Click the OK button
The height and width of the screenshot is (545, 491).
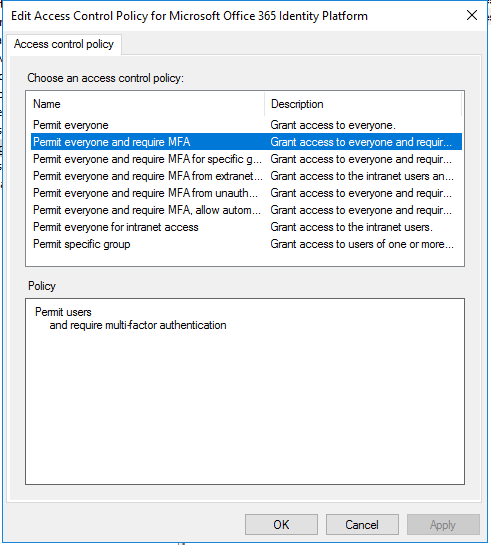coord(281,524)
